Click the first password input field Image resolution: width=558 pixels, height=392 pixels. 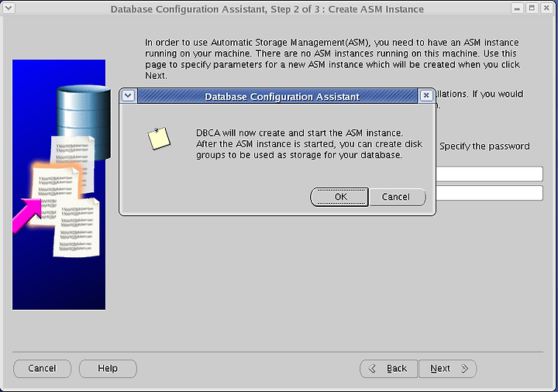point(489,174)
